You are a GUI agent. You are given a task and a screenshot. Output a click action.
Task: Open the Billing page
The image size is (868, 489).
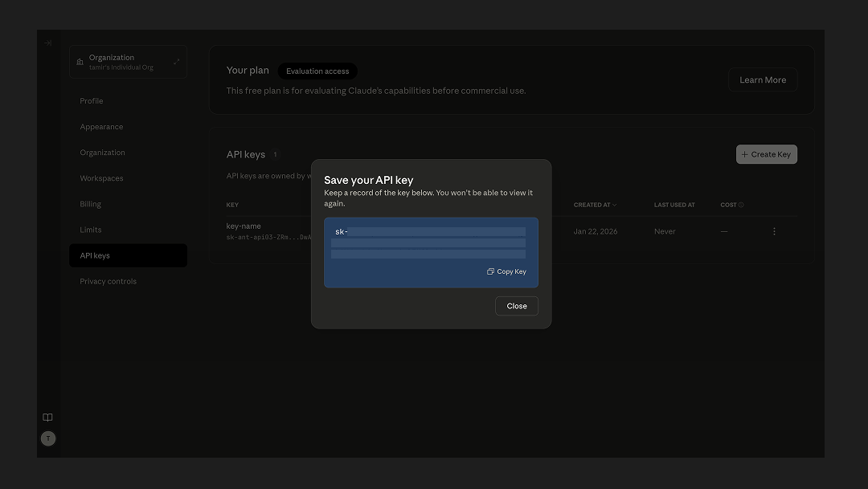tap(90, 204)
